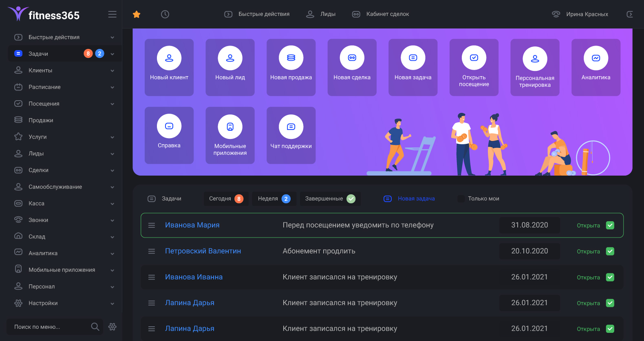Expand the Посещения sidebar chevron
644x341 pixels.
(112, 104)
